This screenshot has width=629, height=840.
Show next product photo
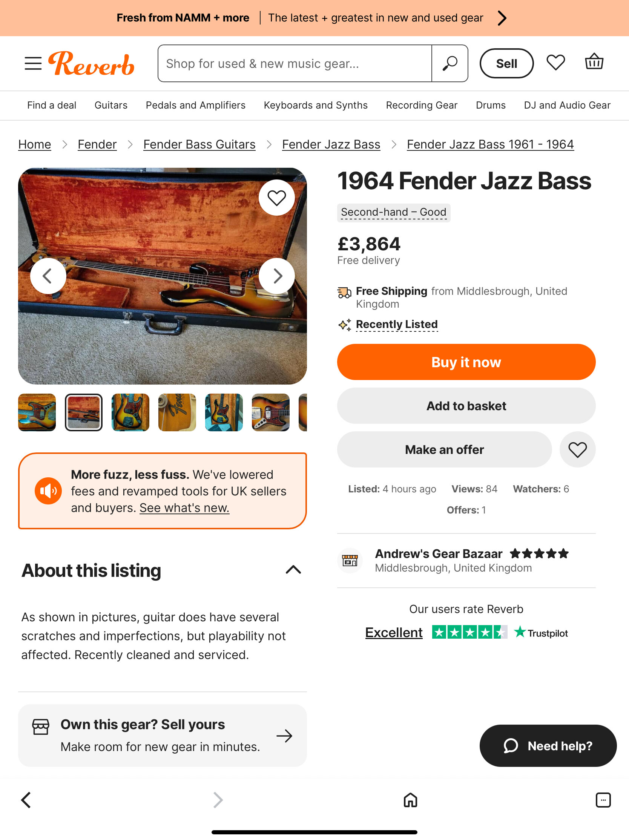(277, 276)
